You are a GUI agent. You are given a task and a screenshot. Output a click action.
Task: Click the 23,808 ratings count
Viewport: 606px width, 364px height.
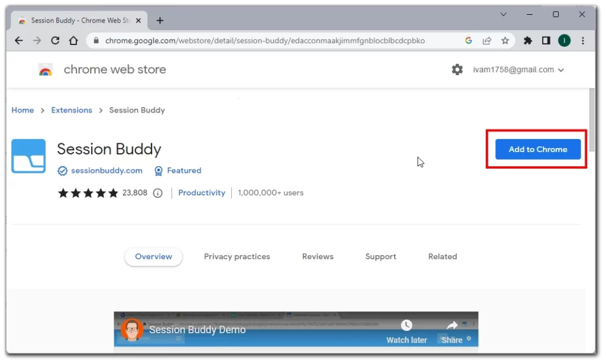(x=135, y=193)
